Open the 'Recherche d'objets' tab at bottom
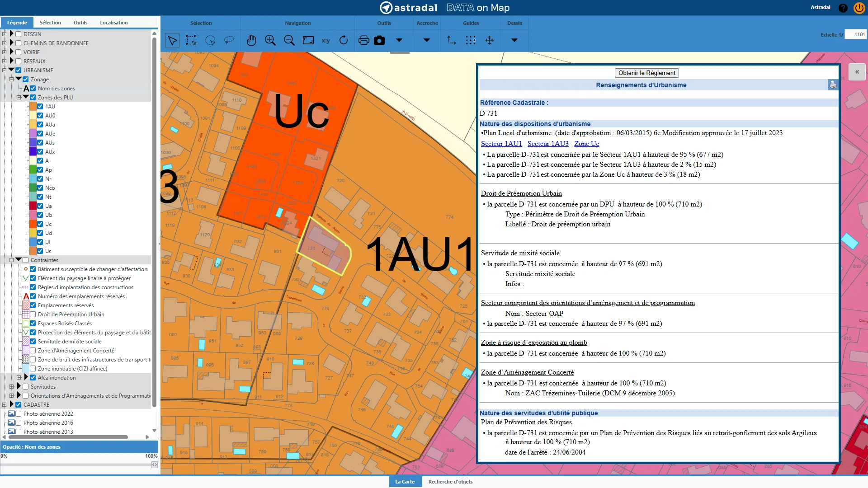Viewport: 868px width, 488px height. 450,482
